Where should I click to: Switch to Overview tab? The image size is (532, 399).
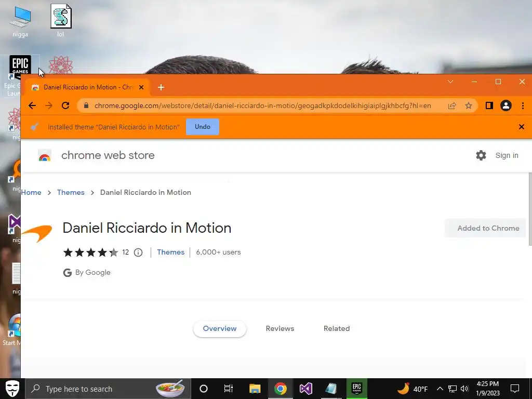220,328
